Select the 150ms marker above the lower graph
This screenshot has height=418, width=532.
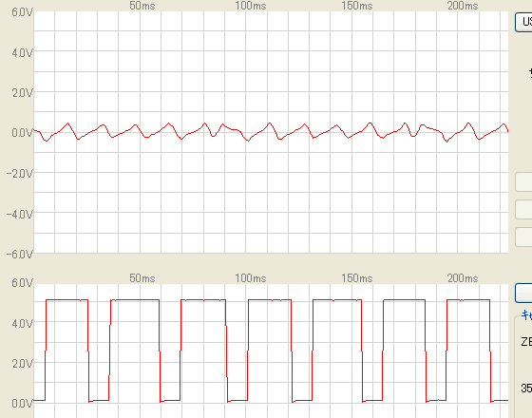click(x=357, y=278)
